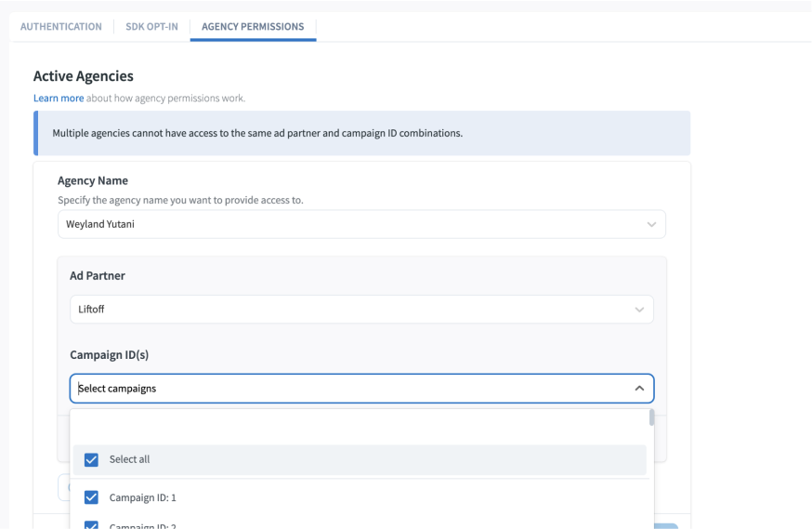Click the Agency Name dropdown chevron icon

click(651, 224)
